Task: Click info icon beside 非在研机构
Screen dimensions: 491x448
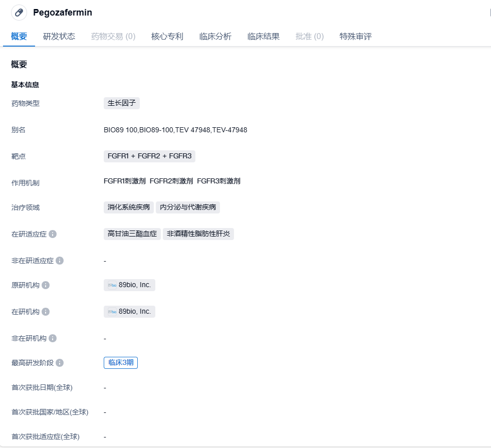Action: pyautogui.click(x=53, y=338)
